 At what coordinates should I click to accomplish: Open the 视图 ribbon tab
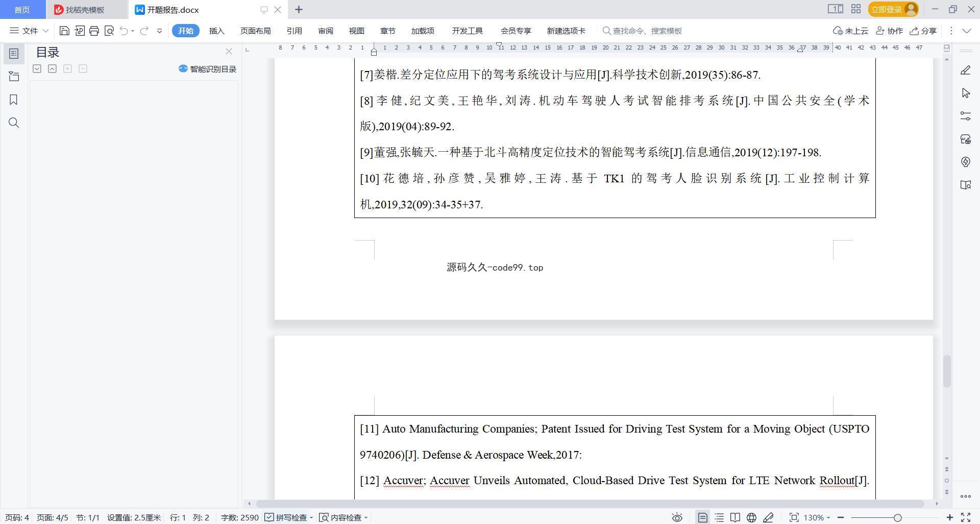356,31
